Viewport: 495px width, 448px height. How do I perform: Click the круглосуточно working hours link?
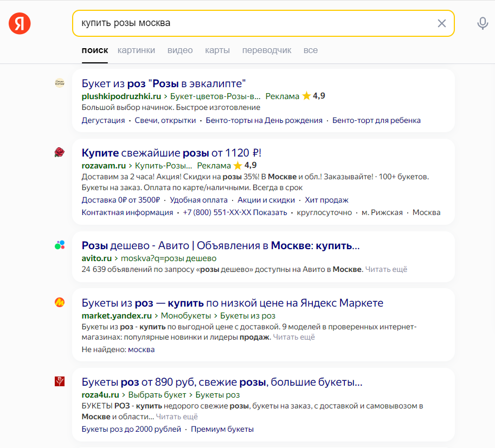[x=324, y=212]
